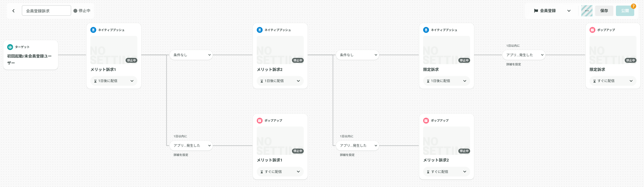The height and width of the screenshot is (187, 644).
Task: Click popup icon on lower メリット訴求2 card
Action: click(x=426, y=121)
